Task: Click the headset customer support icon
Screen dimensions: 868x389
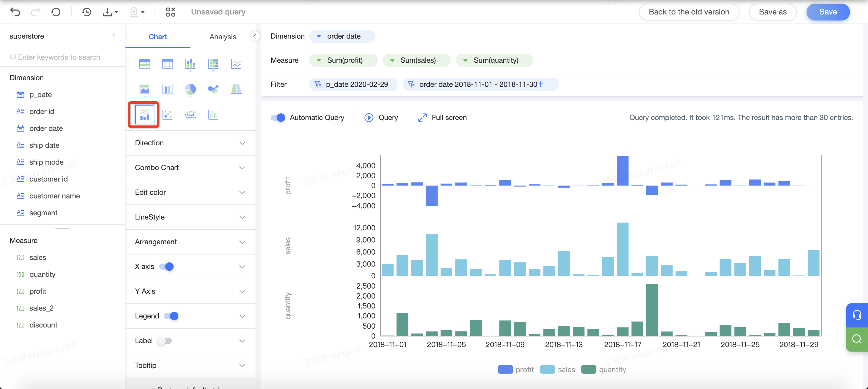Action: pos(857,315)
